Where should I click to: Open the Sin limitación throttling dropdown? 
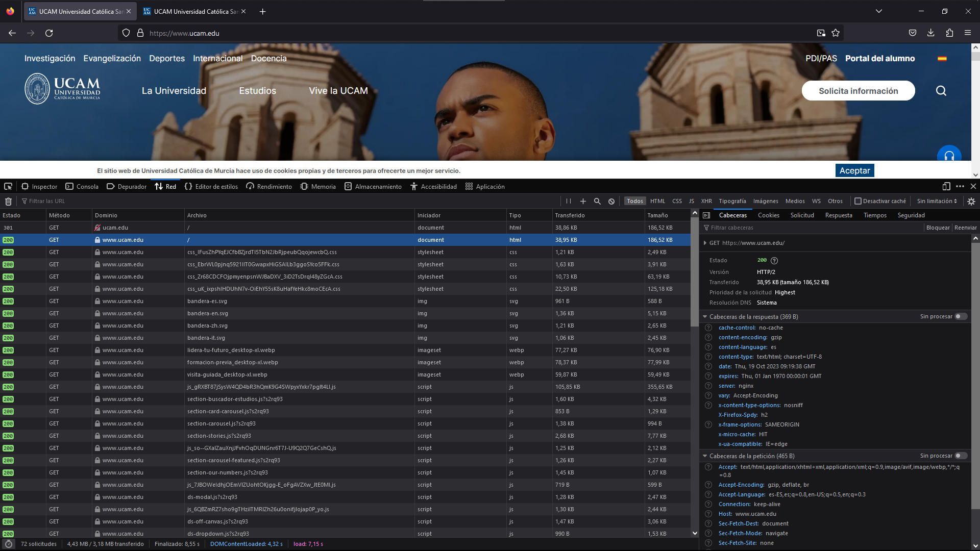click(937, 202)
